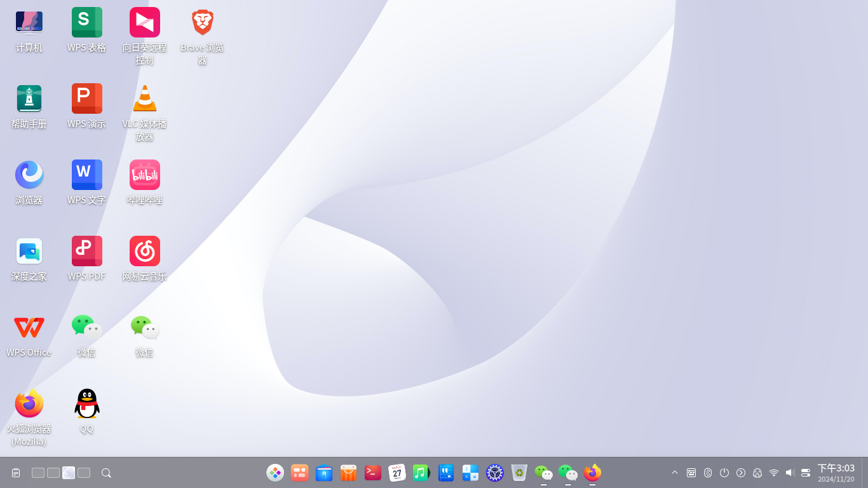This screenshot has width=868, height=488.
Task: Launch WPS 演示 from the desktop
Action: click(x=87, y=98)
